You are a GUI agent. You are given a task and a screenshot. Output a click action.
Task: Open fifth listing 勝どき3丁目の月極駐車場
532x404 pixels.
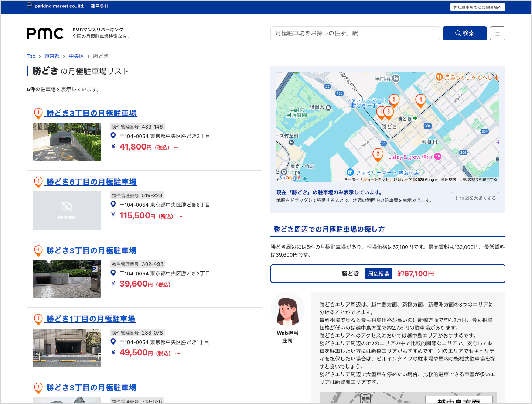click(x=91, y=388)
